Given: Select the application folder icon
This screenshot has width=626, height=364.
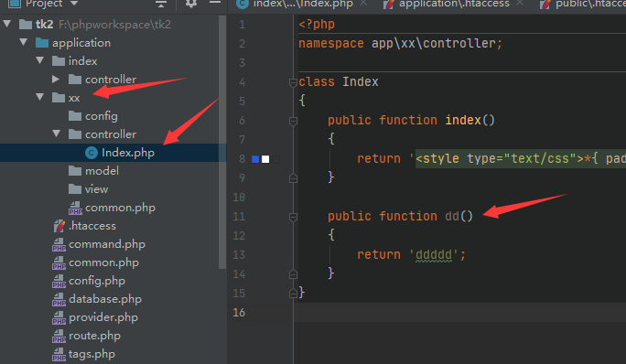Looking at the screenshot, I should (42, 43).
